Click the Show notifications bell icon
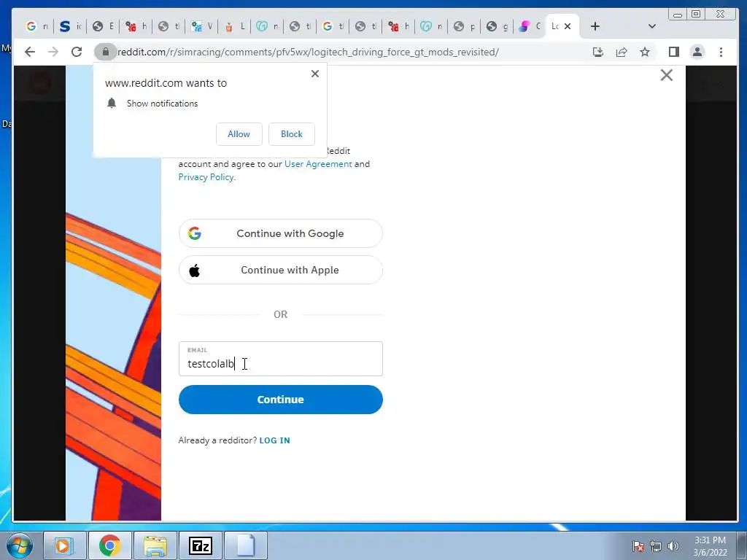This screenshot has width=747, height=560. point(112,103)
